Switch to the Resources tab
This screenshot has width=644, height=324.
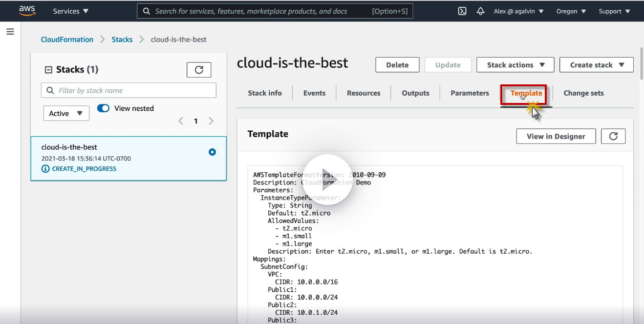point(364,93)
